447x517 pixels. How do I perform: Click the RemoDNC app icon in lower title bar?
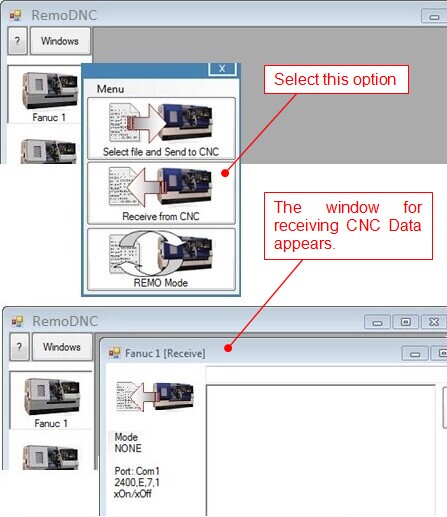tap(18, 321)
